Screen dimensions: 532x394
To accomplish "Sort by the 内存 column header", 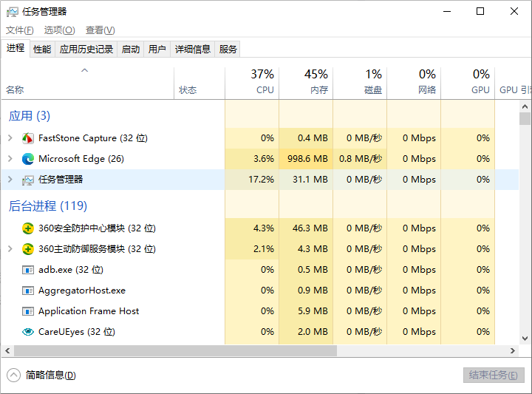I will (306, 83).
